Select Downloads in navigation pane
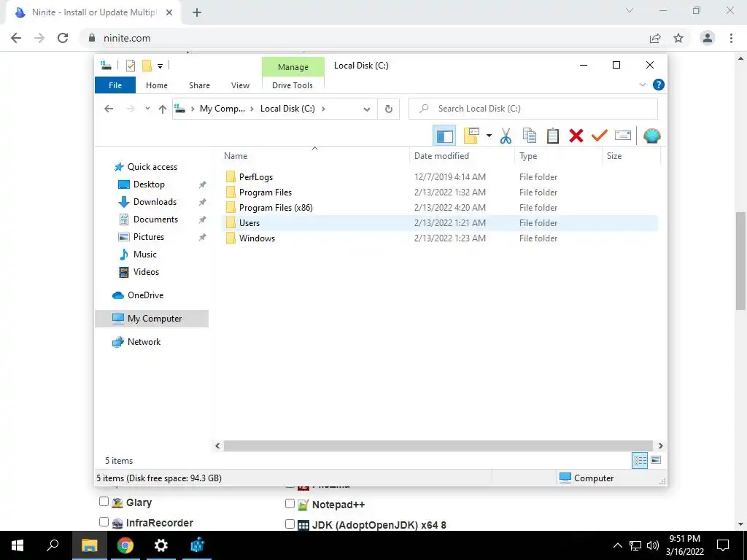The image size is (747, 560). click(155, 202)
